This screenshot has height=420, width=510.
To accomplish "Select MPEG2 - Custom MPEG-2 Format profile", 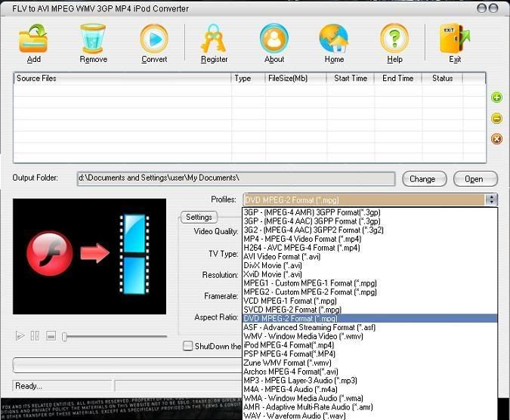I will point(369,292).
